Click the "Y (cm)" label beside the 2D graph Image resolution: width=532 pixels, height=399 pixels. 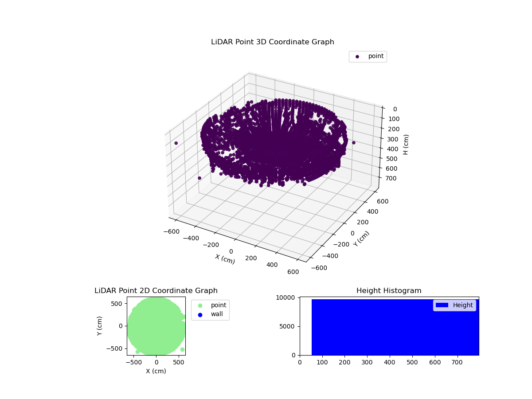(100, 326)
